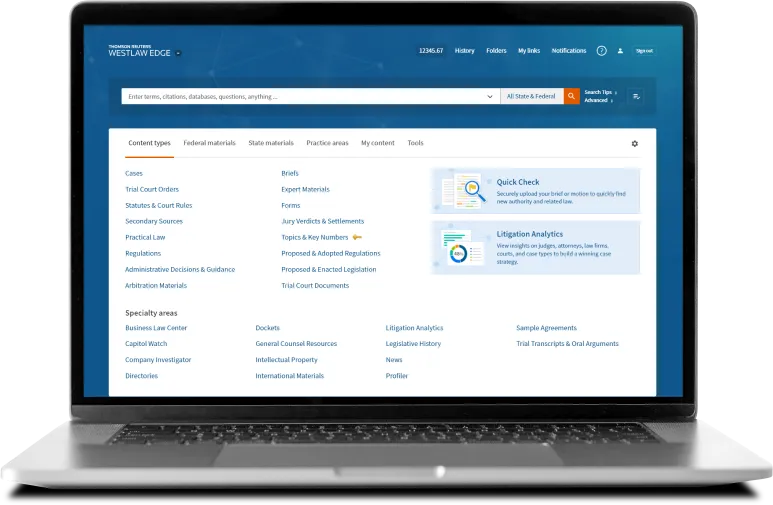Open the Tools tab
Image resolution: width=773 pixels, height=505 pixels.
click(416, 143)
